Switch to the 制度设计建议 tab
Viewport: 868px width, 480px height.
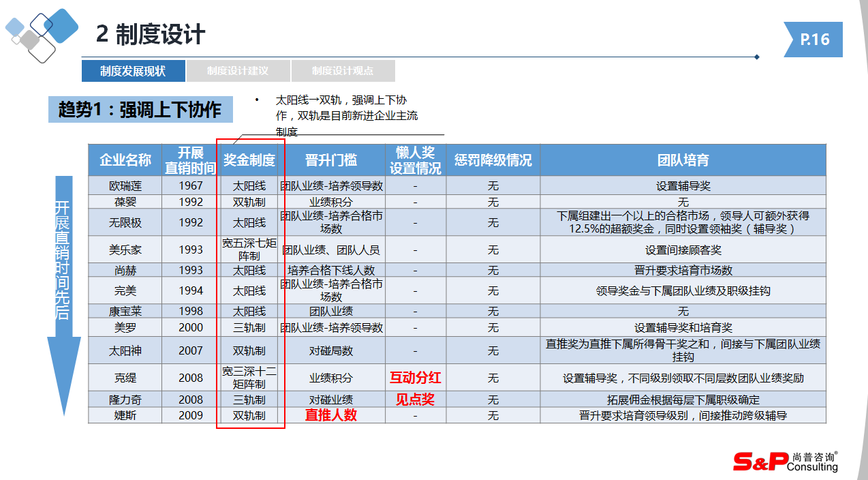coord(238,71)
